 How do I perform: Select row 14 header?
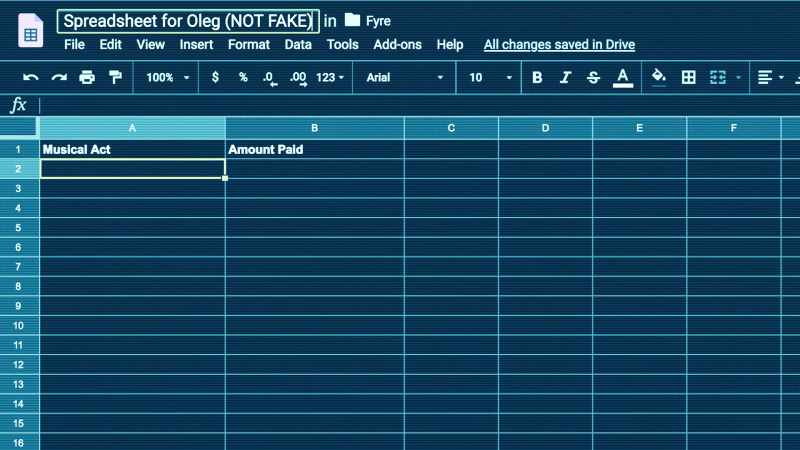click(19, 404)
